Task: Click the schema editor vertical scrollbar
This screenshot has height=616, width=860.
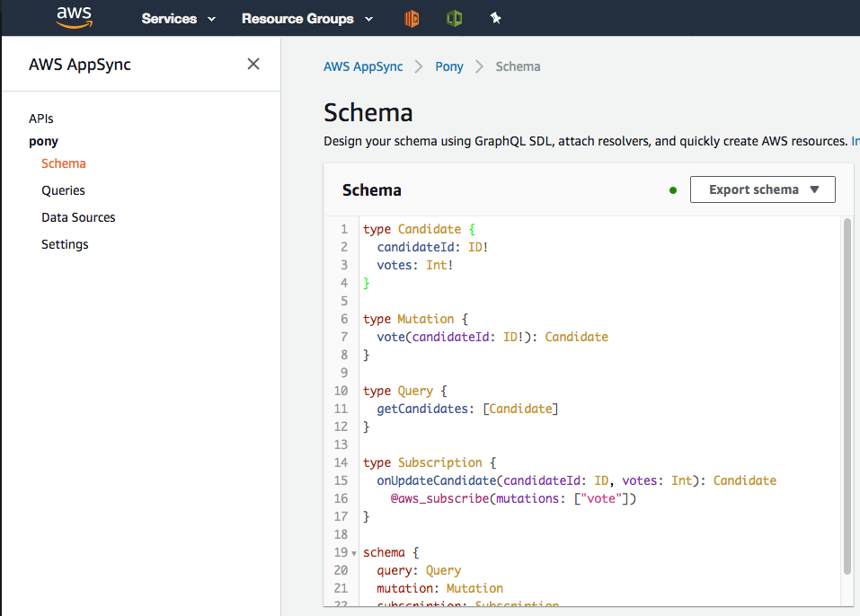Action: 847,395
